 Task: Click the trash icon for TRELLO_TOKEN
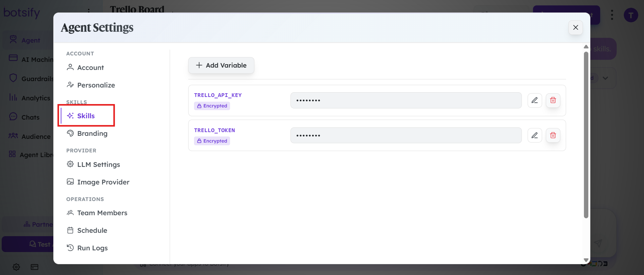(x=553, y=135)
